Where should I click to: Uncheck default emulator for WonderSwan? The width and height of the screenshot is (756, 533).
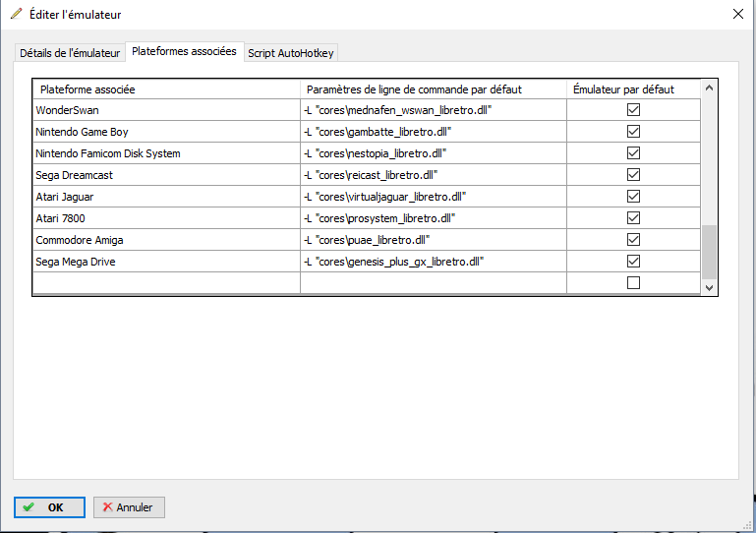click(633, 110)
